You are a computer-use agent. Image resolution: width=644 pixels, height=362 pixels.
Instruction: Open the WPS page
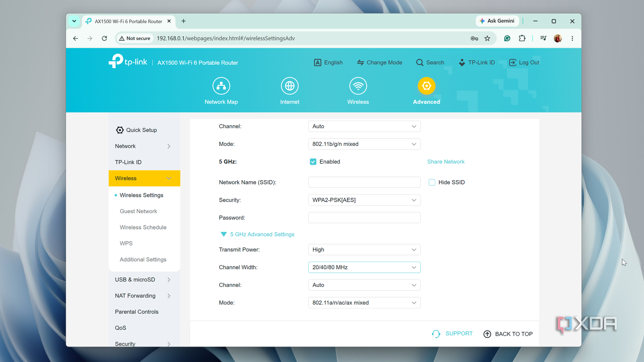point(126,244)
